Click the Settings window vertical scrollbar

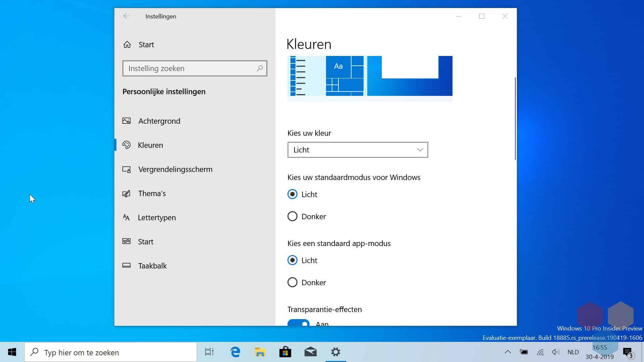click(515, 119)
